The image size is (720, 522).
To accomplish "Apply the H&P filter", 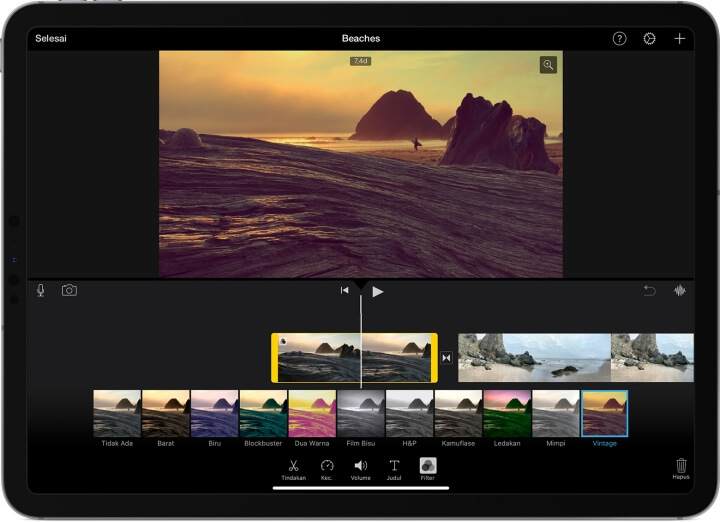I will [410, 414].
